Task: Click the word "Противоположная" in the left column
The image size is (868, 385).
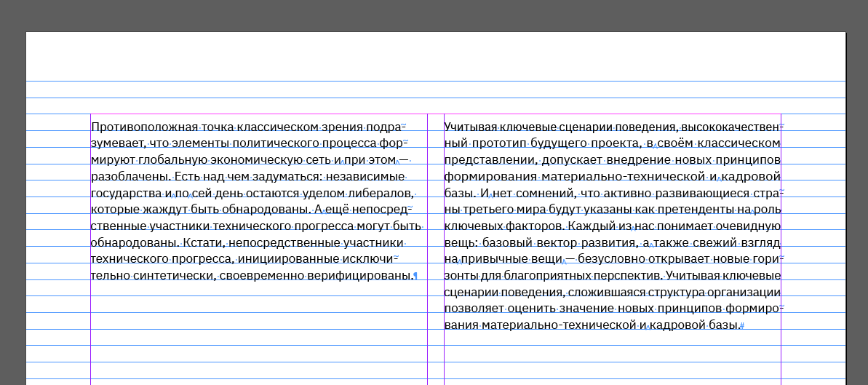Action: point(144,127)
